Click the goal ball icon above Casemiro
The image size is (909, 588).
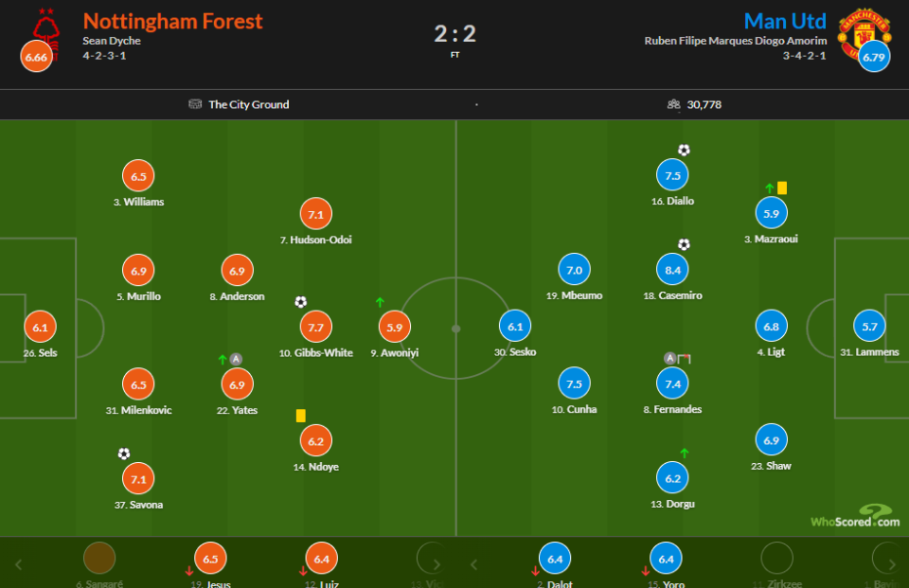click(684, 245)
